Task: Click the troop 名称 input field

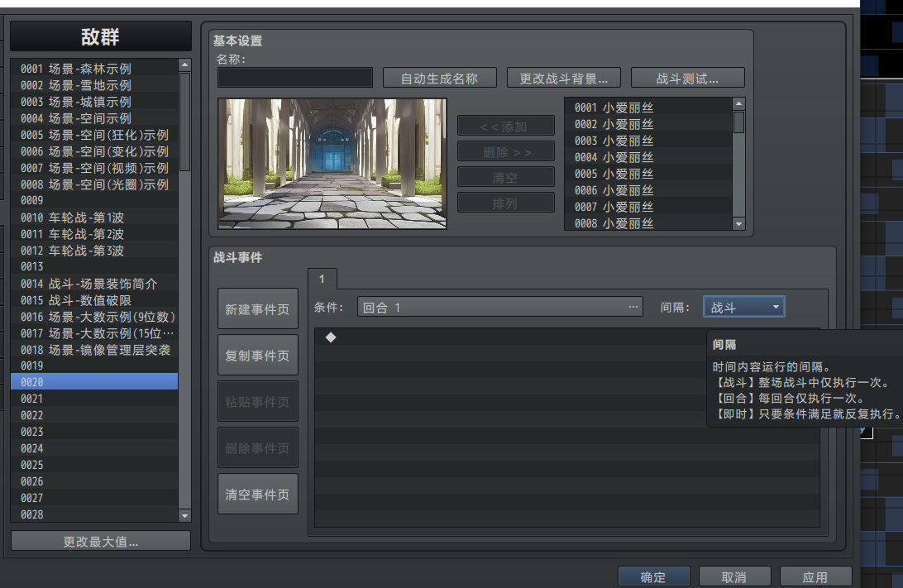Action: 295,78
